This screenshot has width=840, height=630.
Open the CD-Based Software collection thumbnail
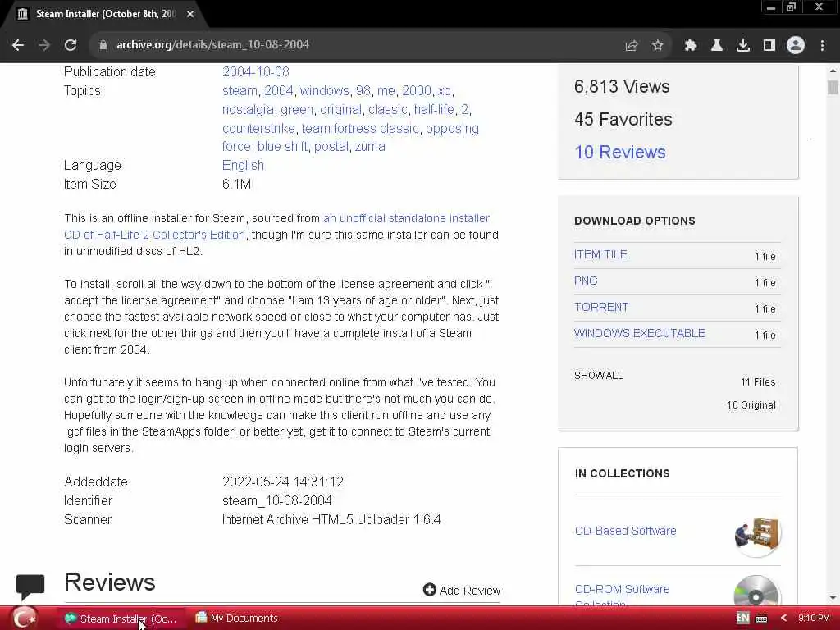pos(757,535)
